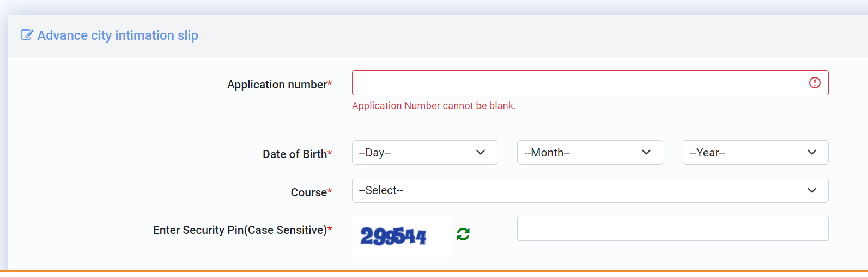Click the chevron arrow on Month selector
Viewport: 868px width, 277px height.
pos(646,153)
